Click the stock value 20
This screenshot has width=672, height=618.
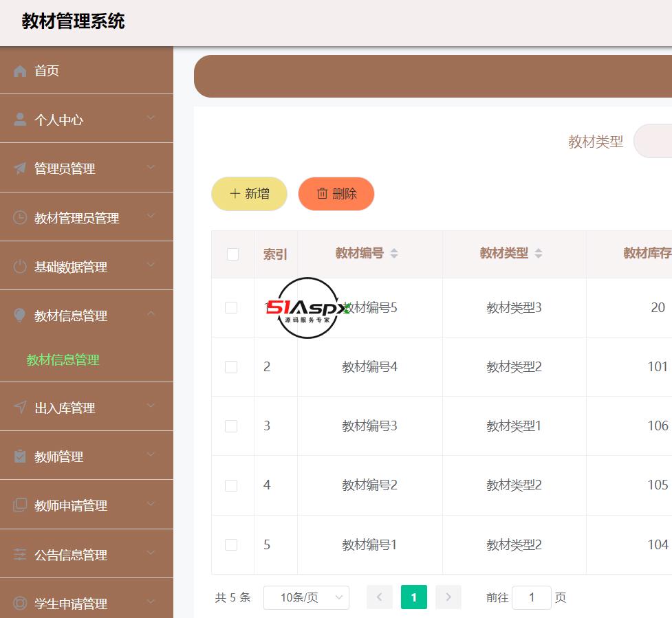(x=658, y=307)
